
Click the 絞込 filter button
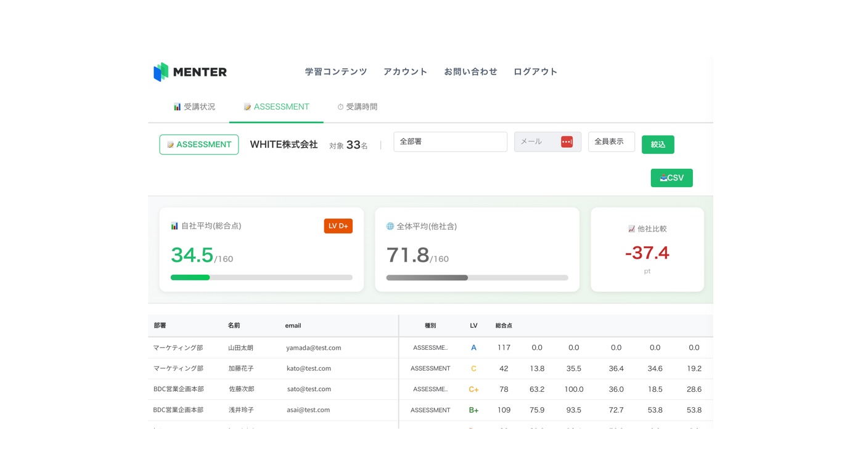pyautogui.click(x=658, y=145)
